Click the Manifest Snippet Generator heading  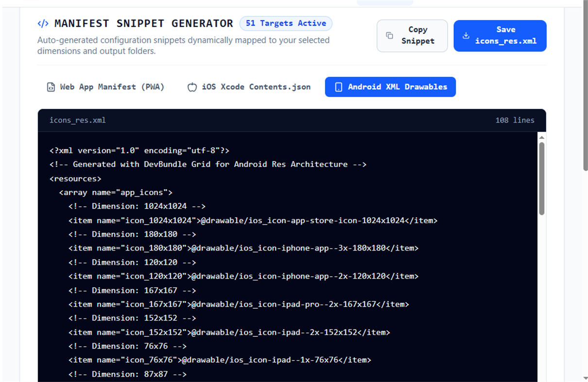144,23
